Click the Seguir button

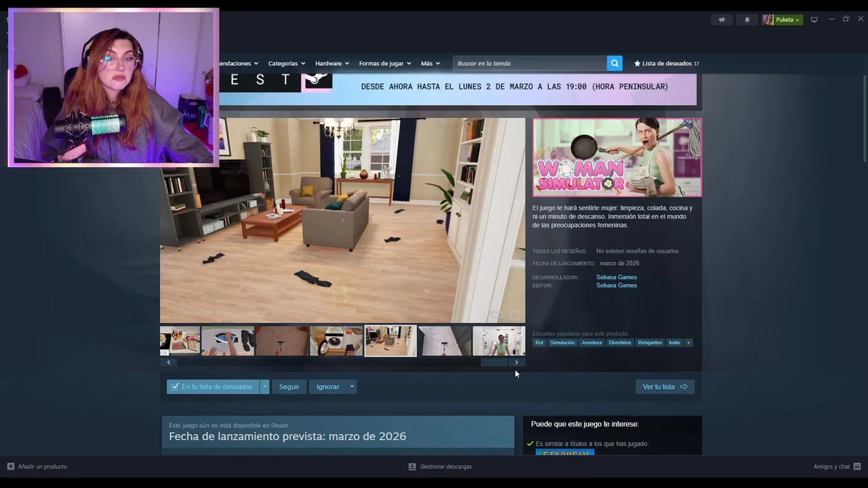(289, 386)
